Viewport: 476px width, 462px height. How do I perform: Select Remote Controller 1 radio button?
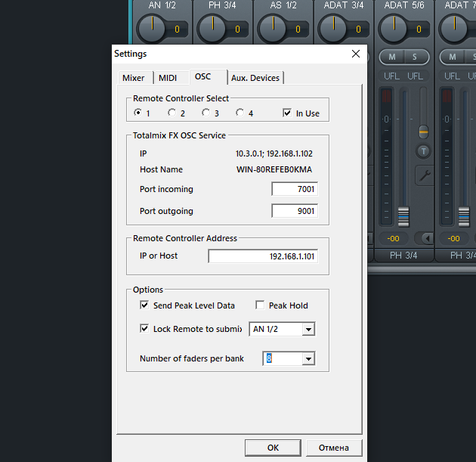[138, 113]
